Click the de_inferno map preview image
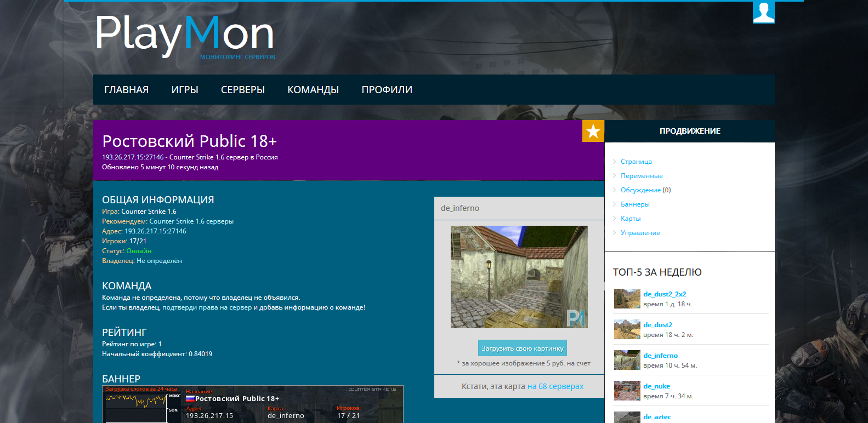Screen dimensions: 868x423 519,277
